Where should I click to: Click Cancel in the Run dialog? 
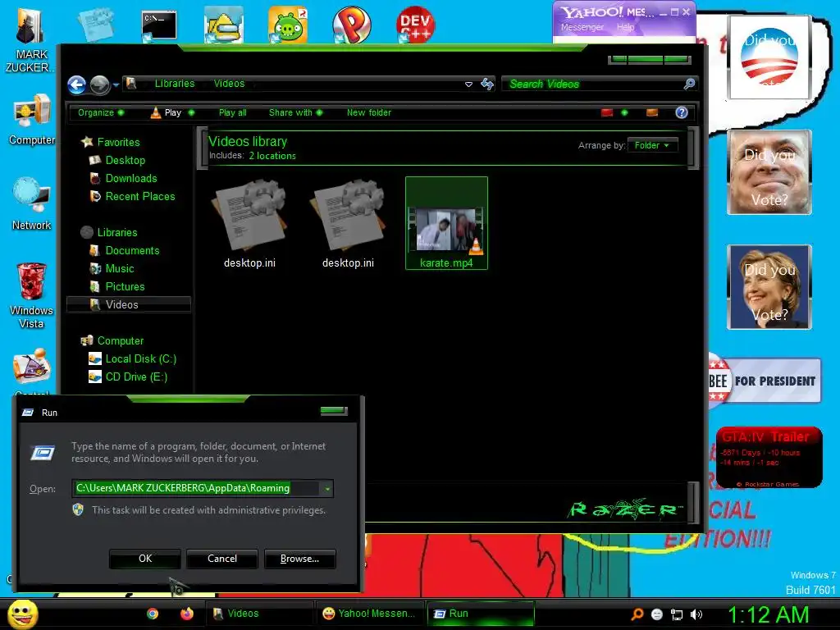[221, 559]
